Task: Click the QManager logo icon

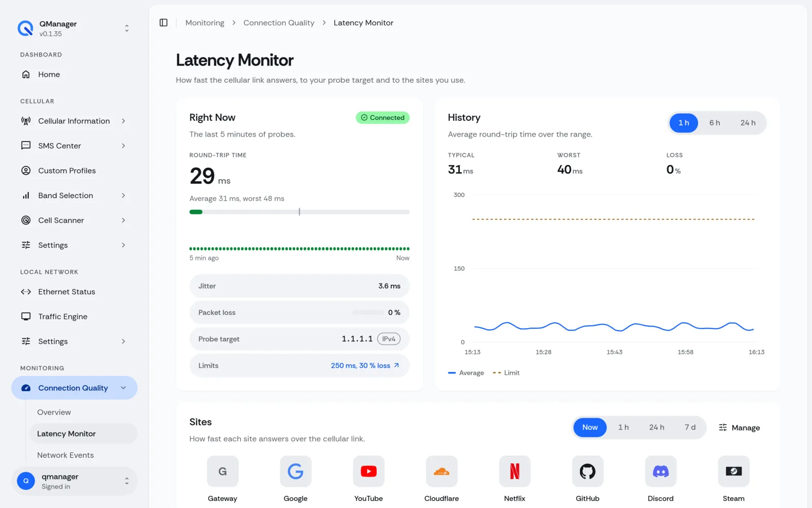Action: tap(25, 28)
